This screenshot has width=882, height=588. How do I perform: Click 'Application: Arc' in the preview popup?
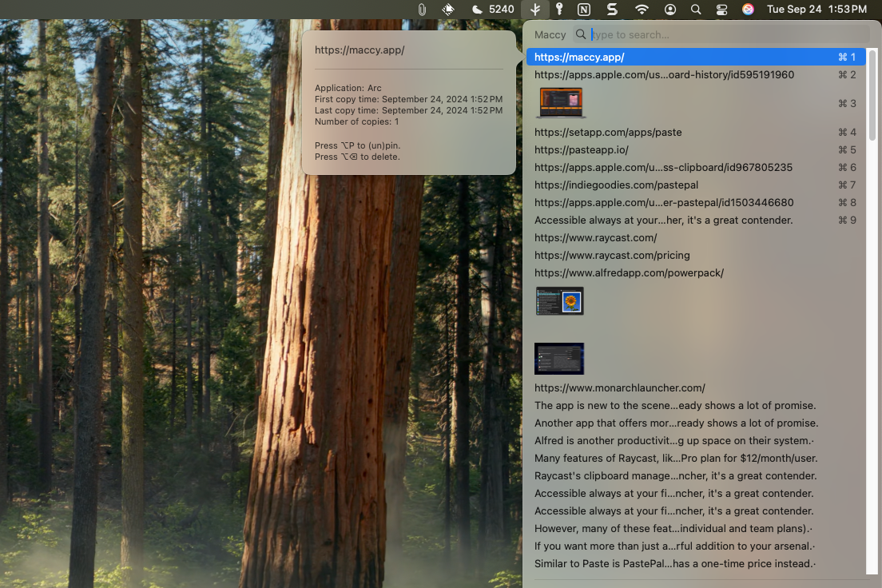tap(348, 88)
